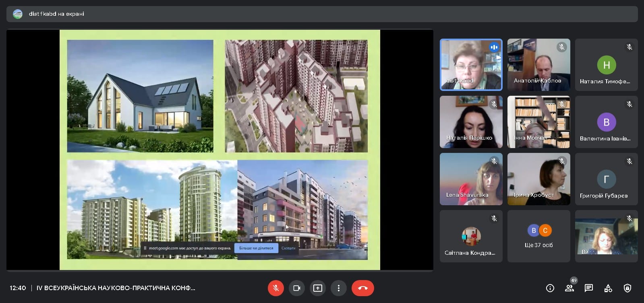This screenshot has width=644, height=303.
Task: Click the bottom-right 'Ви' self-view video tile
Action: pyautogui.click(x=607, y=236)
